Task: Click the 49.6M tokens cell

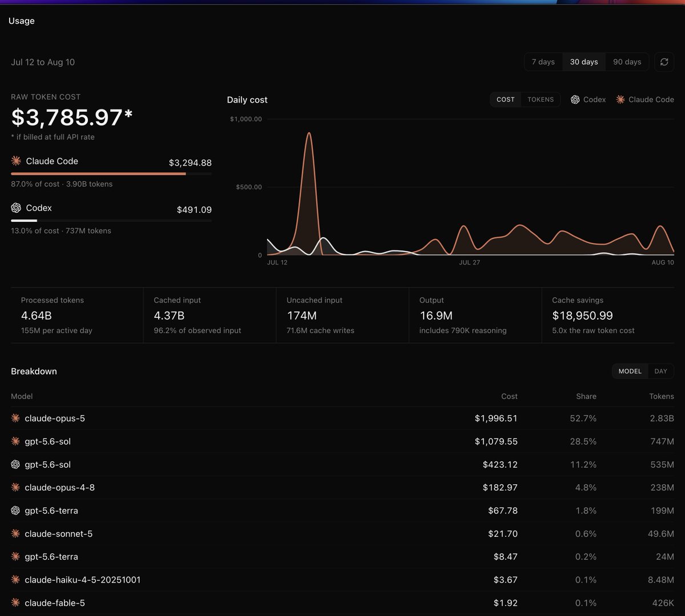Action: (660, 534)
